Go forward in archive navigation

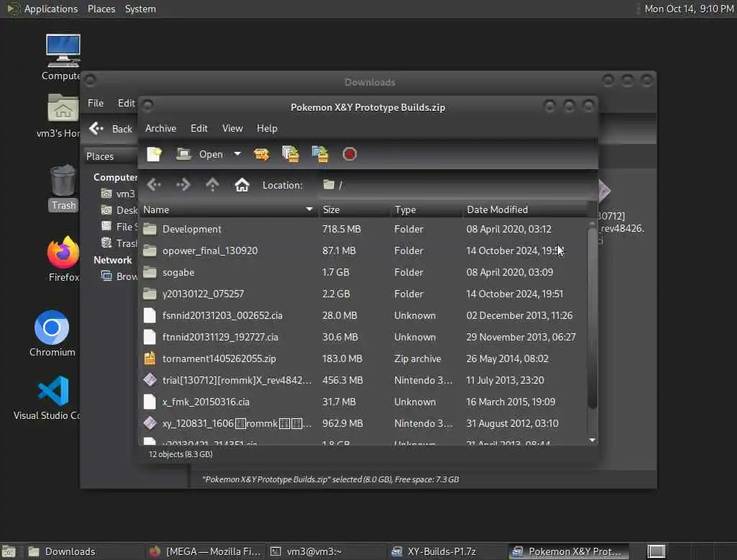[184, 185]
